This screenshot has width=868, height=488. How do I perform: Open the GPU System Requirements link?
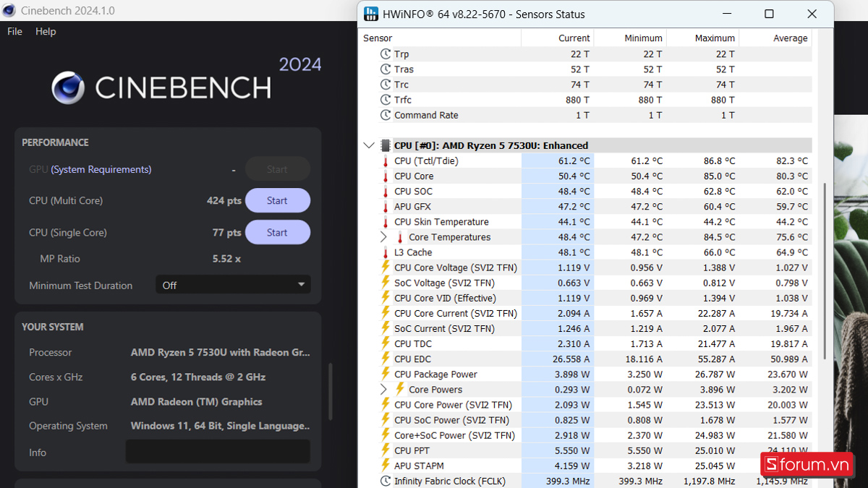pyautogui.click(x=101, y=169)
